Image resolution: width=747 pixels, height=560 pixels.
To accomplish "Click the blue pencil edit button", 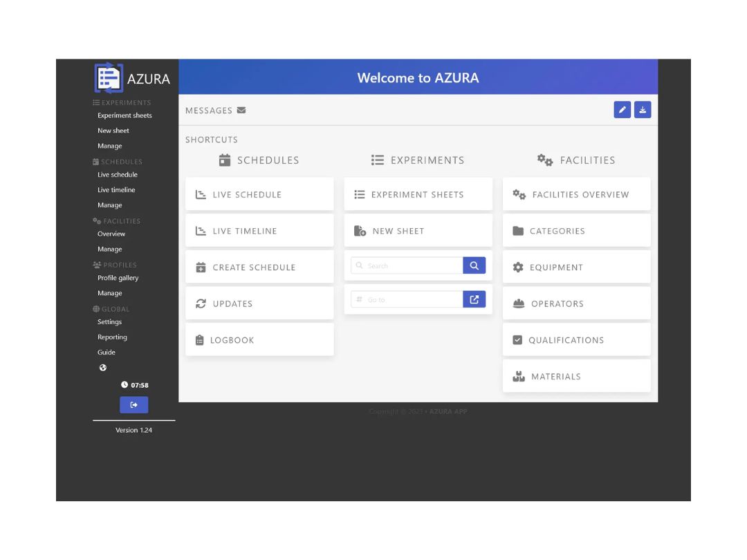I will [622, 109].
